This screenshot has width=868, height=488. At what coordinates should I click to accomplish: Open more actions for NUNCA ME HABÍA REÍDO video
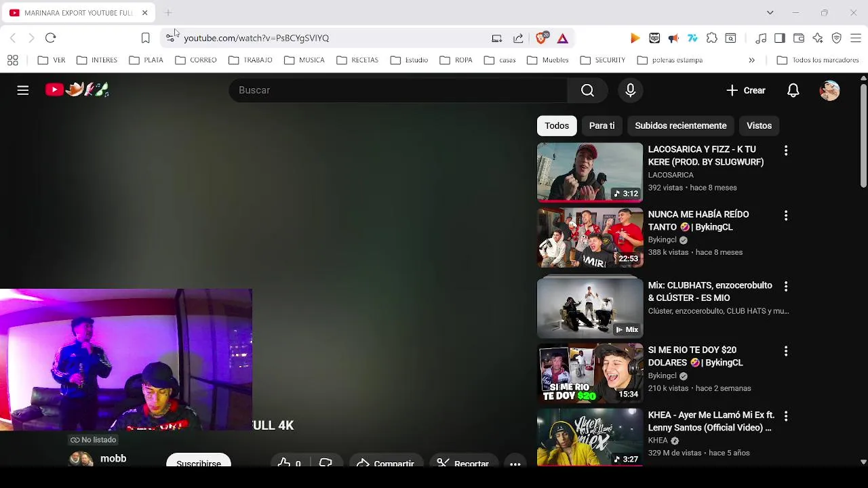786,216
